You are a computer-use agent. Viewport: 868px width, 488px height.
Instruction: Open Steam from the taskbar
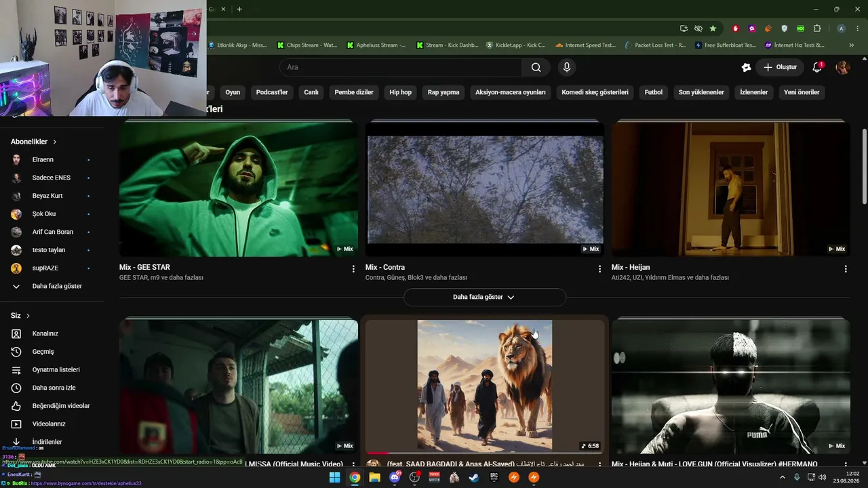pyautogui.click(x=474, y=477)
